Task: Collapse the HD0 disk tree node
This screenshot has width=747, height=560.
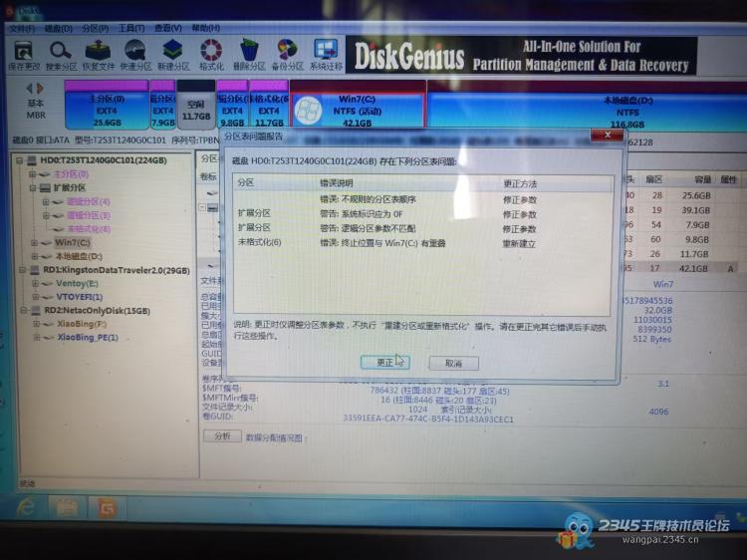Action: click(x=20, y=160)
